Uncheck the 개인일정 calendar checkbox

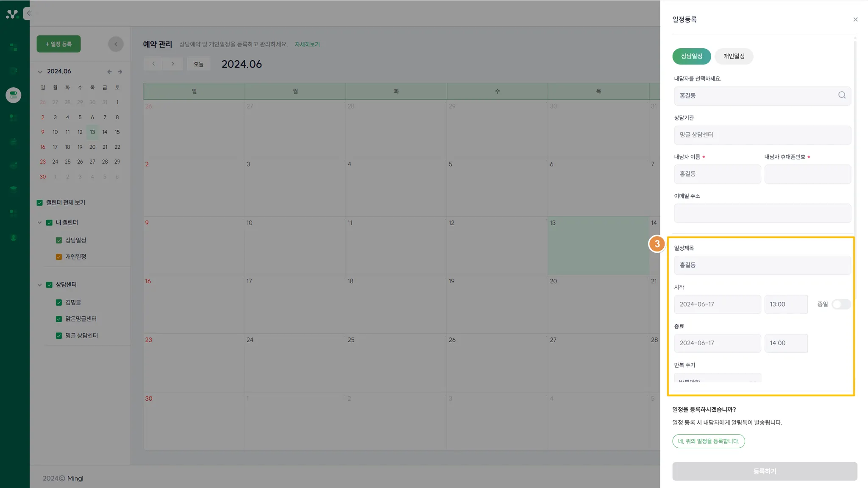click(59, 257)
